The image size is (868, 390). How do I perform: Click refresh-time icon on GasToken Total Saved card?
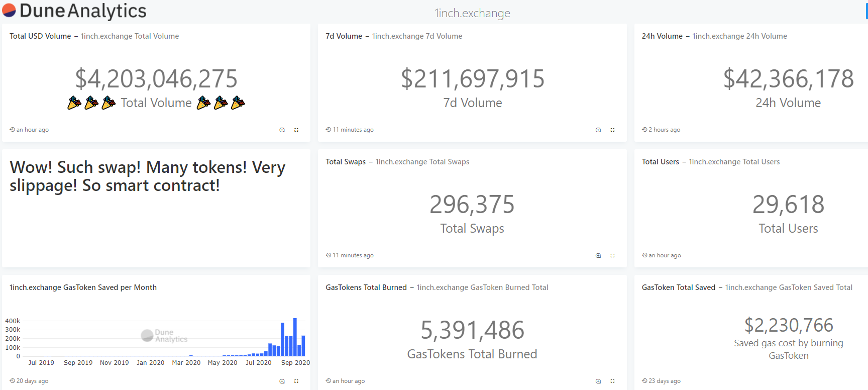[644, 380]
